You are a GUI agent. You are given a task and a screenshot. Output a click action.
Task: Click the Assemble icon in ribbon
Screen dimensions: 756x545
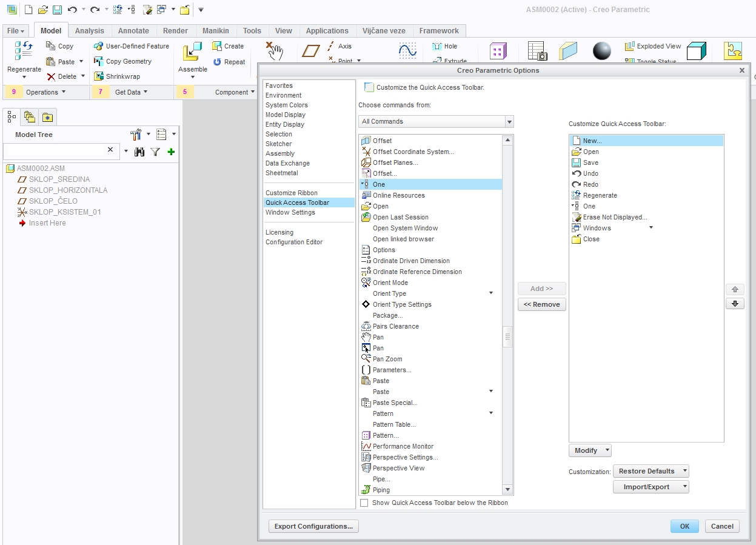[193, 52]
